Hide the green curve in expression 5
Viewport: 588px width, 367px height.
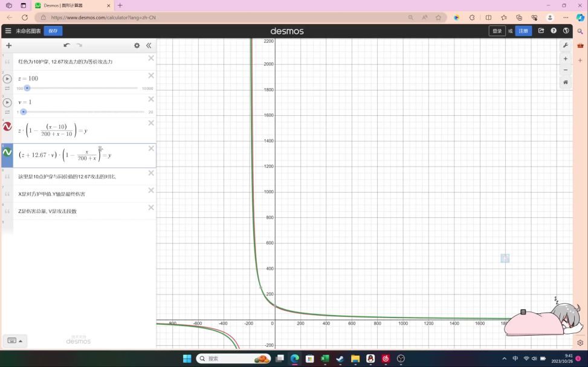tap(7, 153)
